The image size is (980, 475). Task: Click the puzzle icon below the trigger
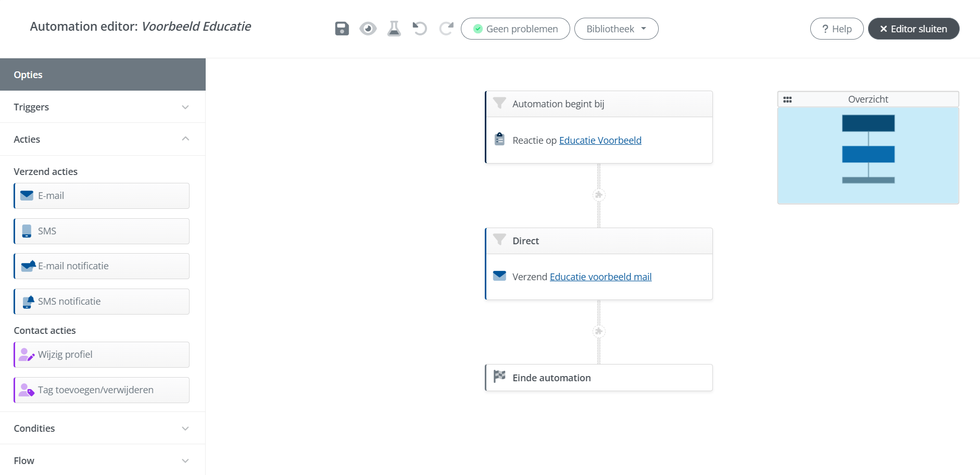click(x=599, y=195)
